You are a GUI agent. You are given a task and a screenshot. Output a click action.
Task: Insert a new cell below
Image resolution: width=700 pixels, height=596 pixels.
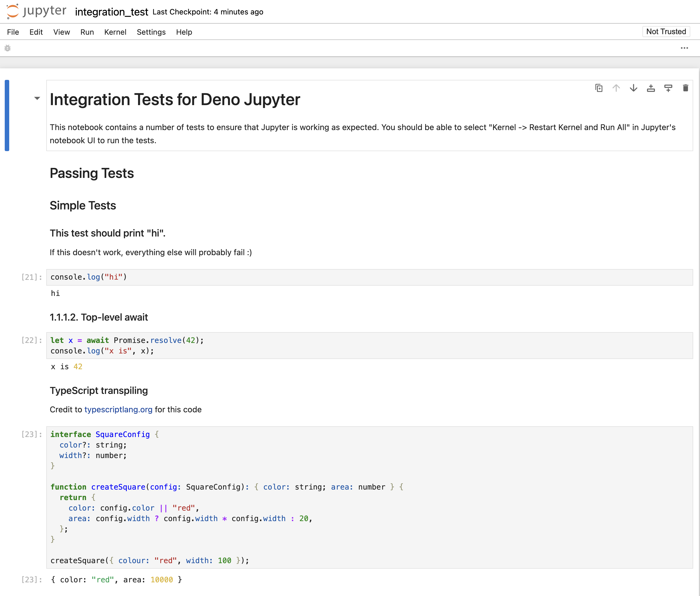[x=669, y=88]
